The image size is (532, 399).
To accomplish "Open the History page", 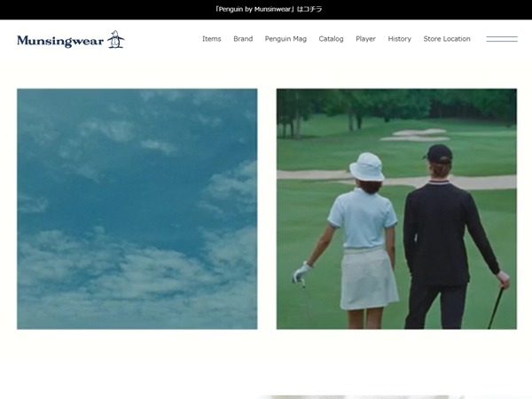I will click(399, 39).
